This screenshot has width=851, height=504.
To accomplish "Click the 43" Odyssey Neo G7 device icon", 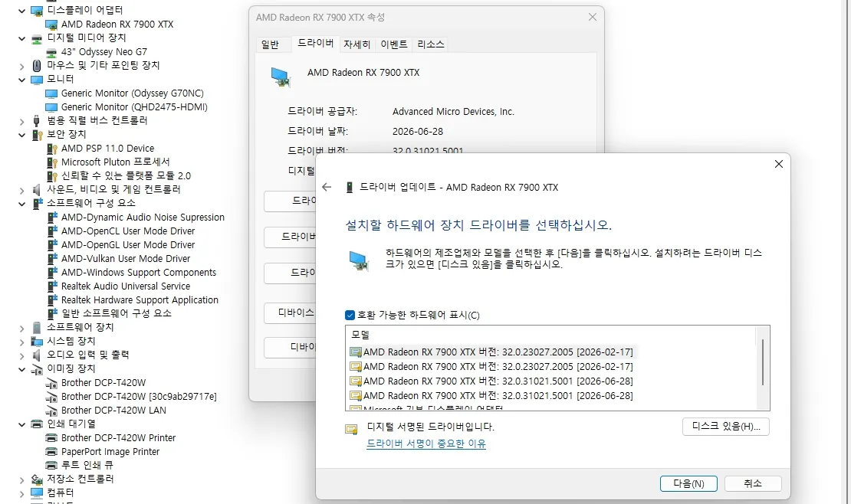I will point(51,52).
